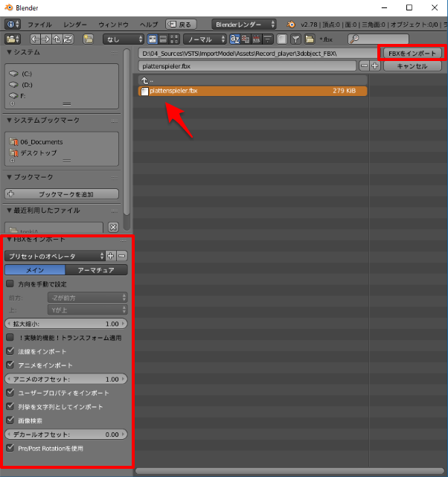
Task: Open the -Zが前方 forward axis dropdown
Action: tap(88, 298)
